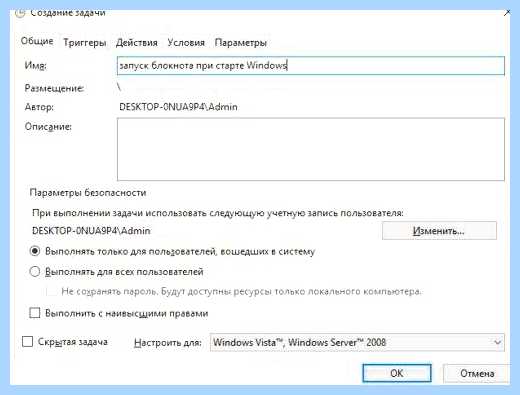The width and height of the screenshot is (520, 395).
Task: Click the Изменить… button
Action: click(439, 231)
